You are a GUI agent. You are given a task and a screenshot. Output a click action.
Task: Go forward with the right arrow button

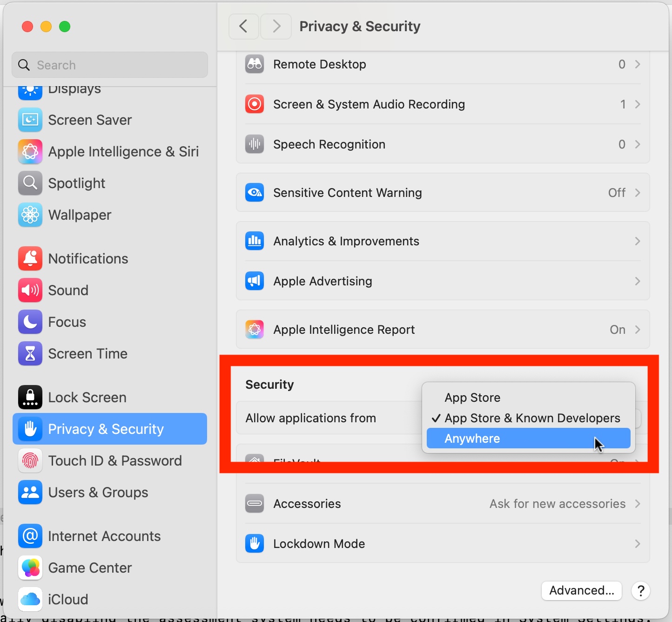(x=276, y=27)
